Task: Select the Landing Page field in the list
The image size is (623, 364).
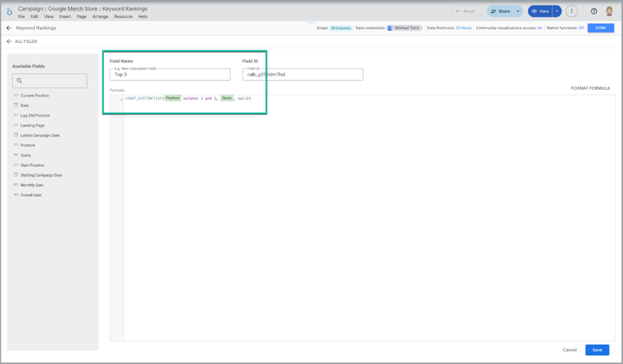Action: tap(32, 126)
